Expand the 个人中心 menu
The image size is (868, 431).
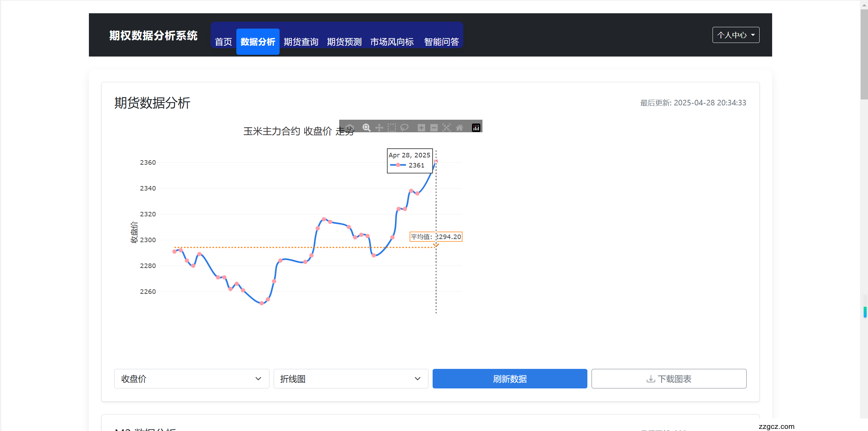(x=736, y=35)
